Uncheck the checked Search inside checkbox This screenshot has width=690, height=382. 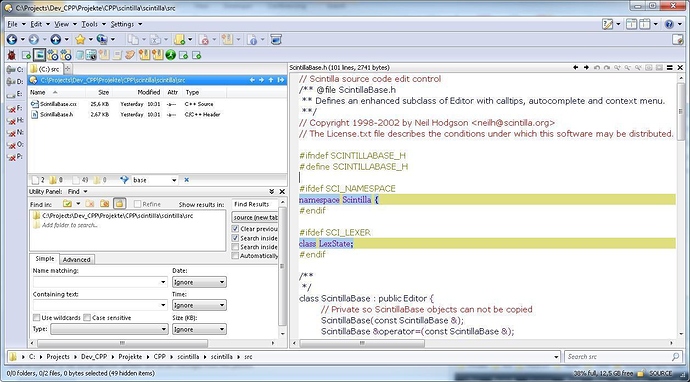point(235,238)
